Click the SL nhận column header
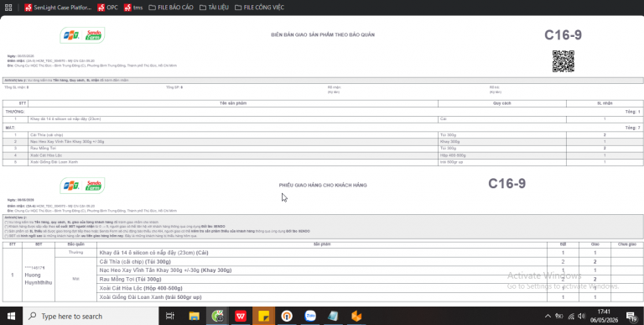Viewport: 644px width, 325px height. coord(605,103)
